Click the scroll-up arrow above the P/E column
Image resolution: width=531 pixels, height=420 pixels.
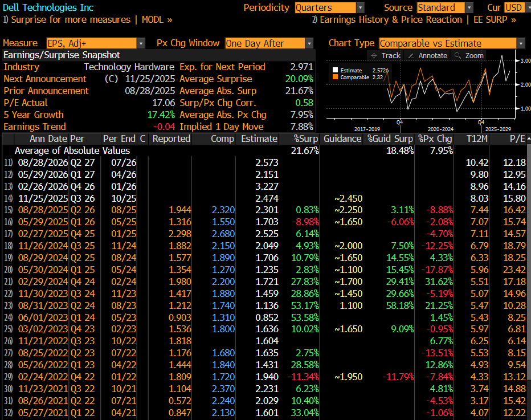coord(528,138)
